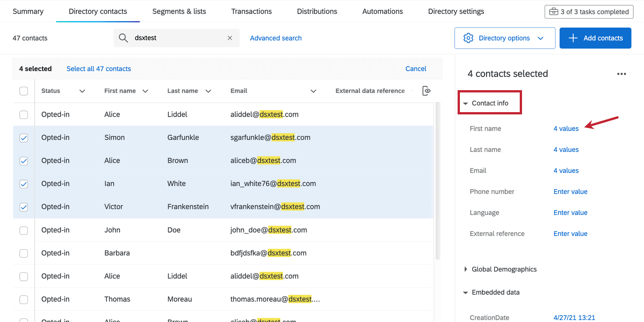
Task: Click Enter value for Phone number
Action: pyautogui.click(x=570, y=192)
